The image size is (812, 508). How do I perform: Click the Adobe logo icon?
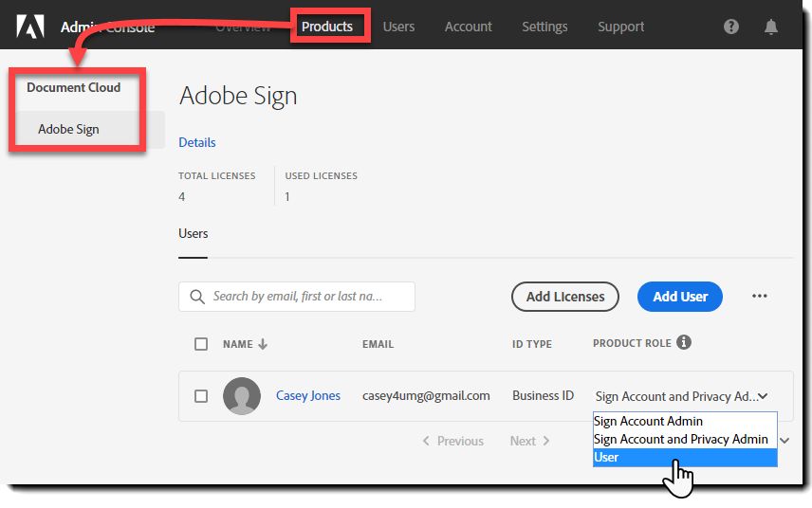(30, 27)
